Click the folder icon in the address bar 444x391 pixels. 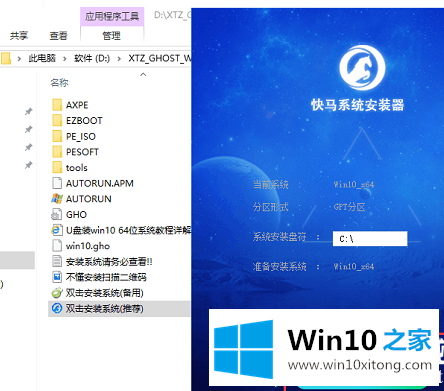6,59
